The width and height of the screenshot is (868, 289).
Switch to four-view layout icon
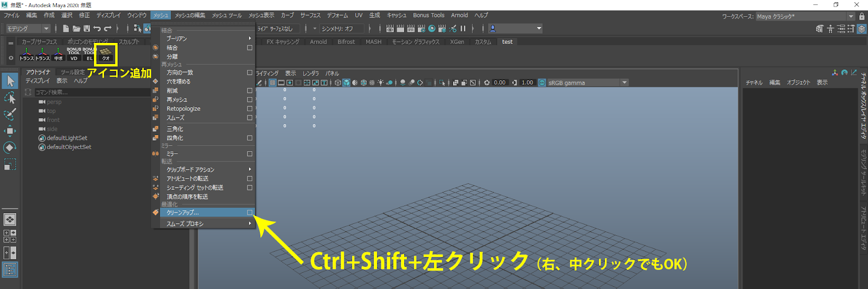click(10, 236)
